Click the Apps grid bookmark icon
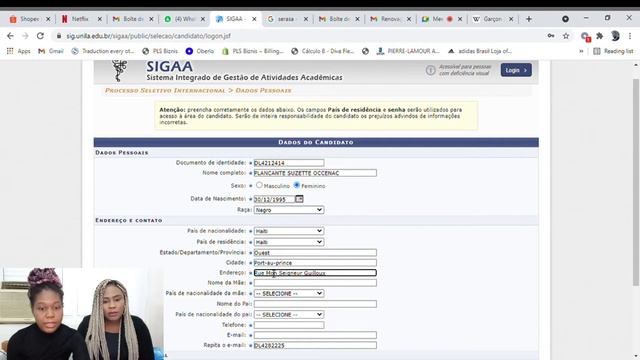This screenshot has height=360, width=640. coord(10,51)
